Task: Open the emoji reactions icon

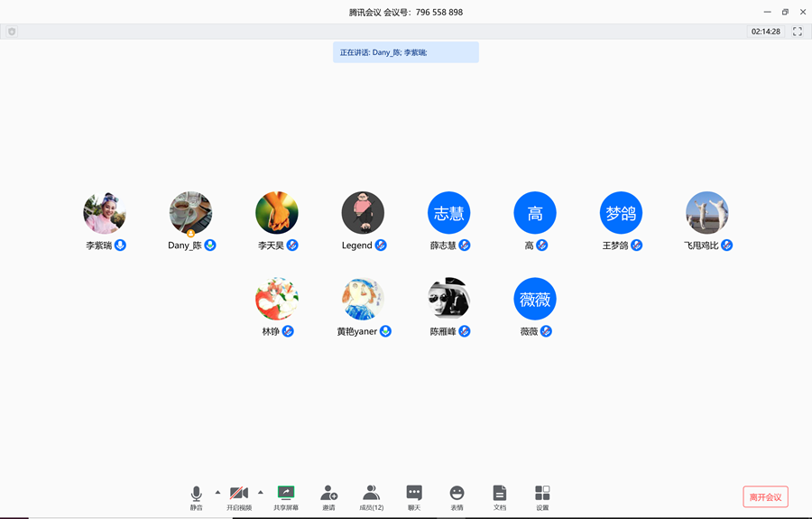Action: 457,493
